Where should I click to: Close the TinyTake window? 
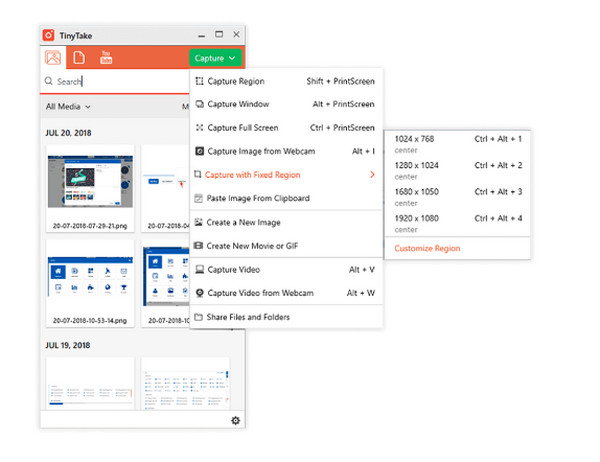click(236, 34)
